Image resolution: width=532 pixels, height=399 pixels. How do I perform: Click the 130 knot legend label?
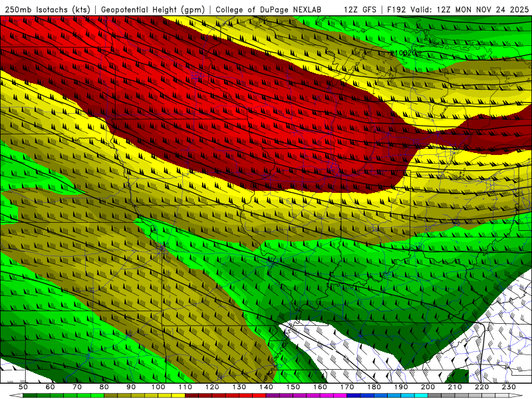239,387
